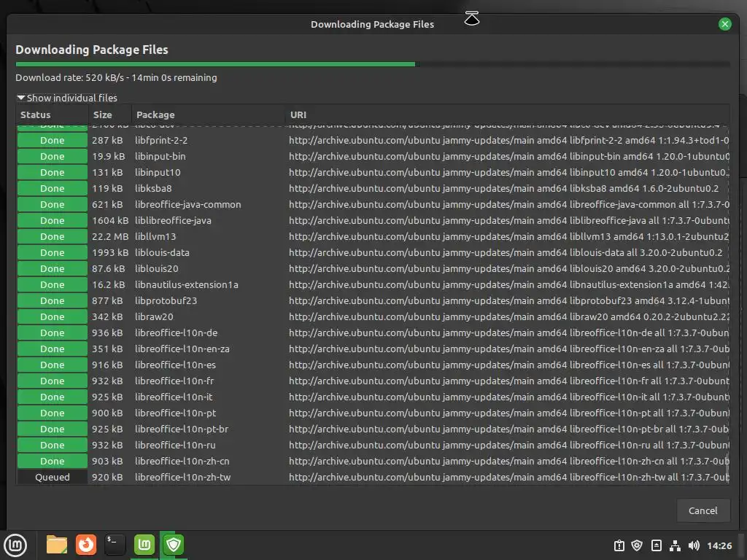Open the 14:26 clock calendar
The height and width of the screenshot is (560, 747).
point(719,545)
